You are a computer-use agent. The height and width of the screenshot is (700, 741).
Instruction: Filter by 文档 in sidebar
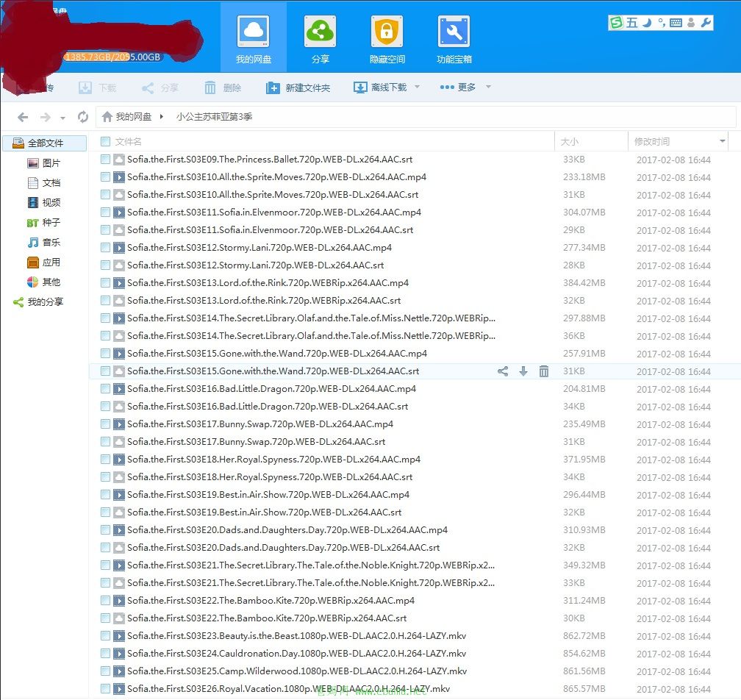coord(44,183)
